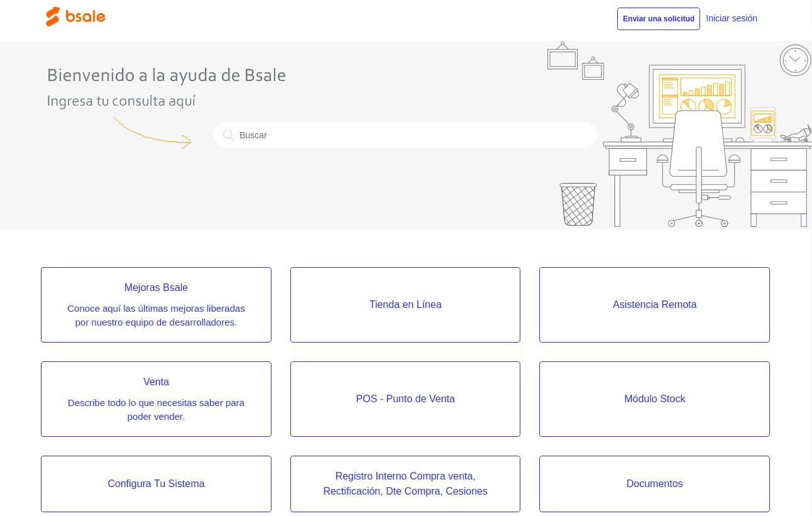Click the office chair illustration
This screenshot has height=516, width=812.
click(698, 163)
